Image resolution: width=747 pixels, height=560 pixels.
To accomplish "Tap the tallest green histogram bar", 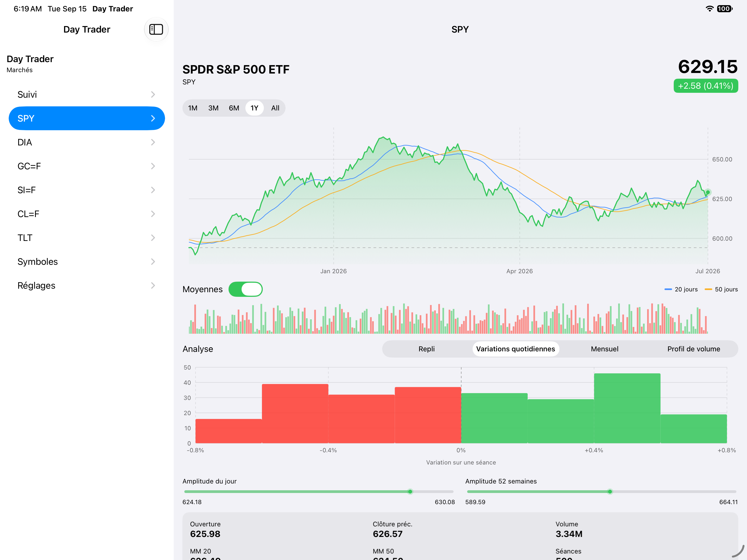I will 627,408.
